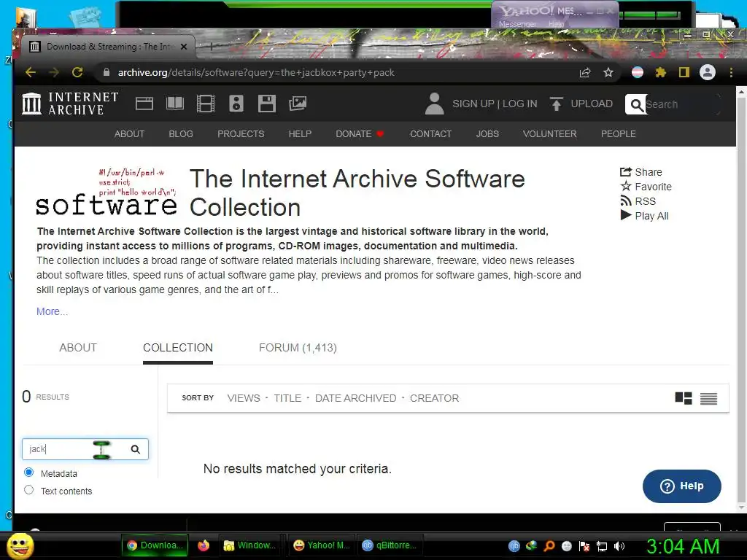
Task: Switch to the qBittorrent taskbar item
Action: (x=390, y=545)
